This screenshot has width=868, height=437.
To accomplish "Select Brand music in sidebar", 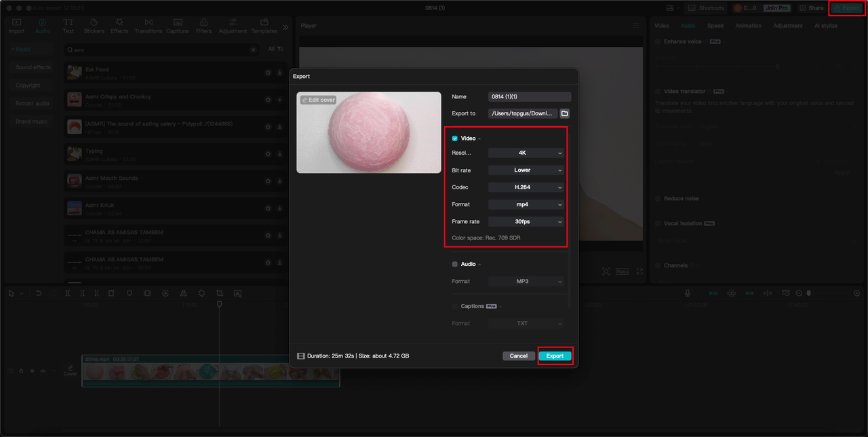I will pyautogui.click(x=32, y=121).
